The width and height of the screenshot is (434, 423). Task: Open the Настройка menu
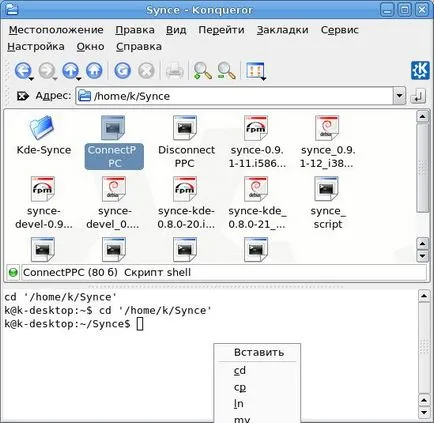36,47
